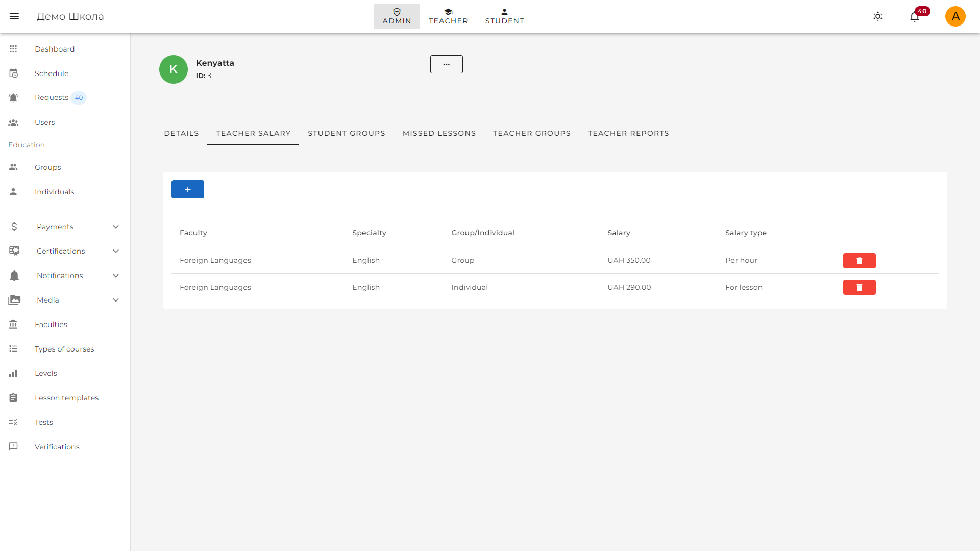Open the Tests page link
980x551 pixels.
click(44, 422)
